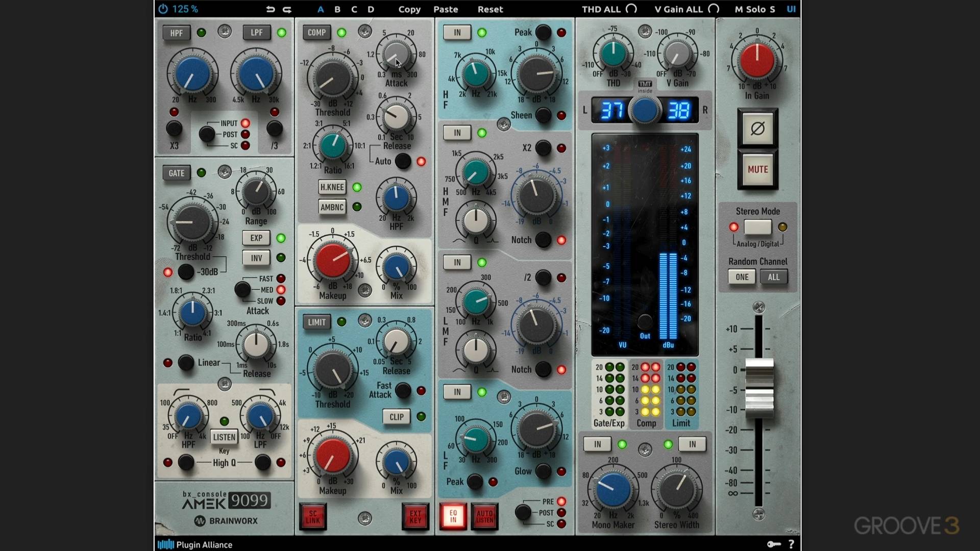Viewport: 980px width, 551px height.
Task: Click the redo arrow icon
Action: click(x=287, y=9)
